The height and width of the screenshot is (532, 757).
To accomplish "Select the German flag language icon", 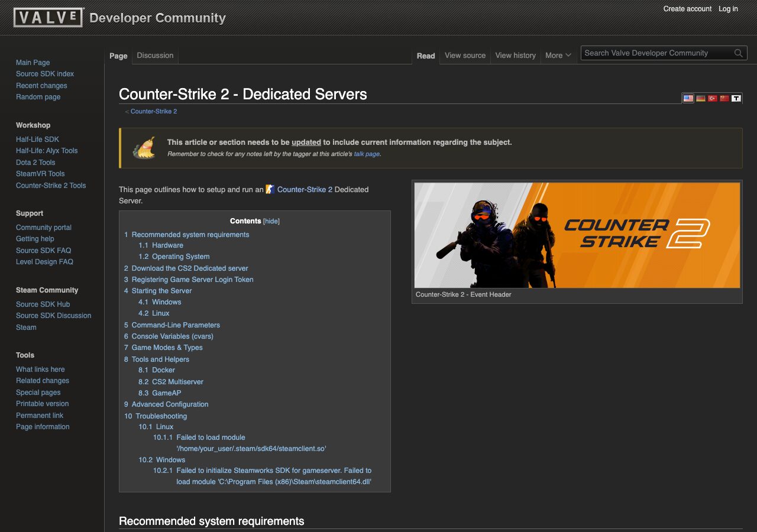I will tap(701, 98).
